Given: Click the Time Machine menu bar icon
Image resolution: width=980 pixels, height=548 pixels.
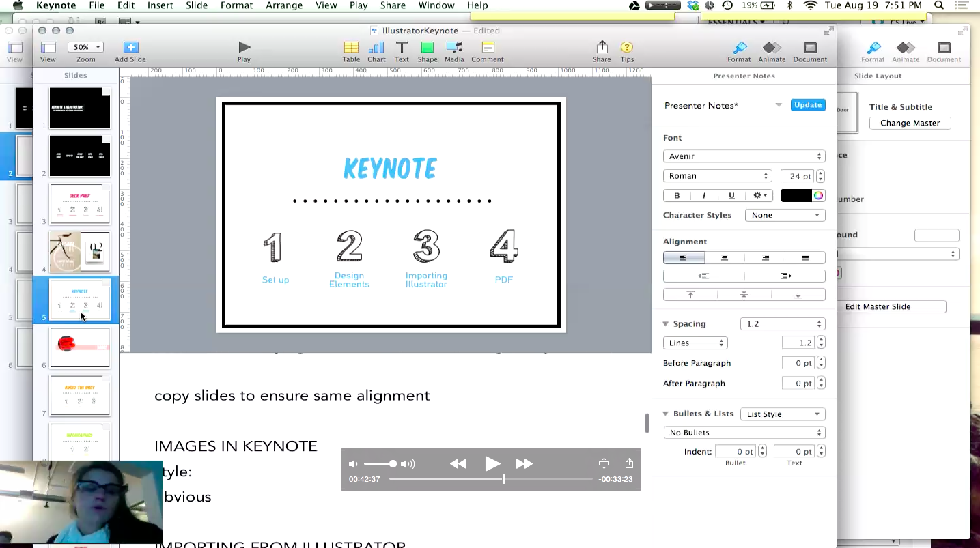Looking at the screenshot, I should coord(727,5).
